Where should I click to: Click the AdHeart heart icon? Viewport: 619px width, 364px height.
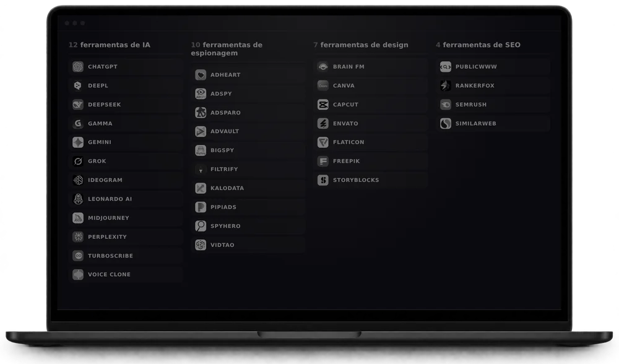pyautogui.click(x=201, y=74)
